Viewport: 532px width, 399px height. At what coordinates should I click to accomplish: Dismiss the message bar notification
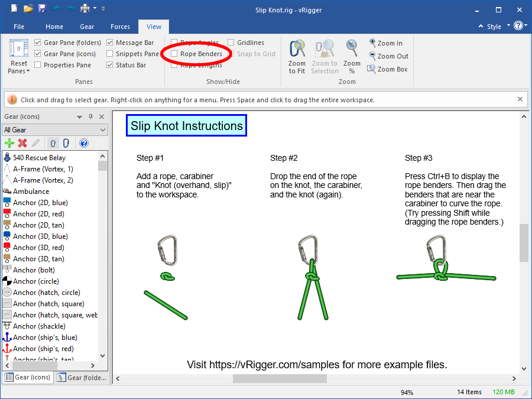pos(520,99)
